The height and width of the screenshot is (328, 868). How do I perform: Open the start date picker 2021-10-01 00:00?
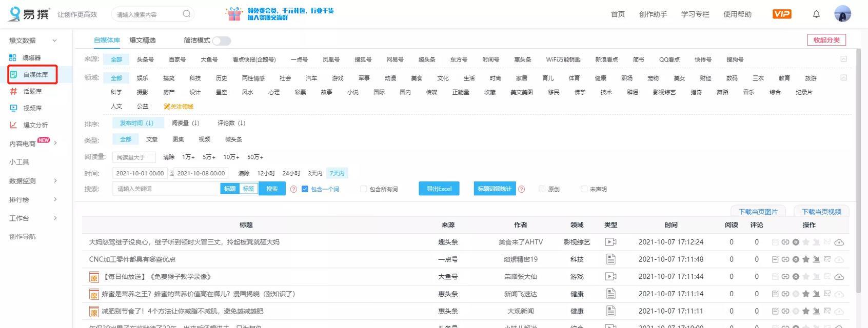pyautogui.click(x=140, y=173)
